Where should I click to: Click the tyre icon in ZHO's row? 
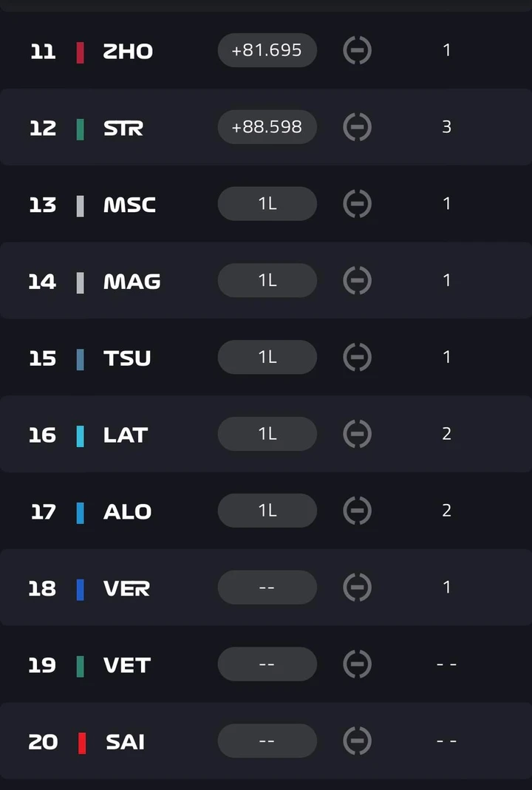[357, 50]
